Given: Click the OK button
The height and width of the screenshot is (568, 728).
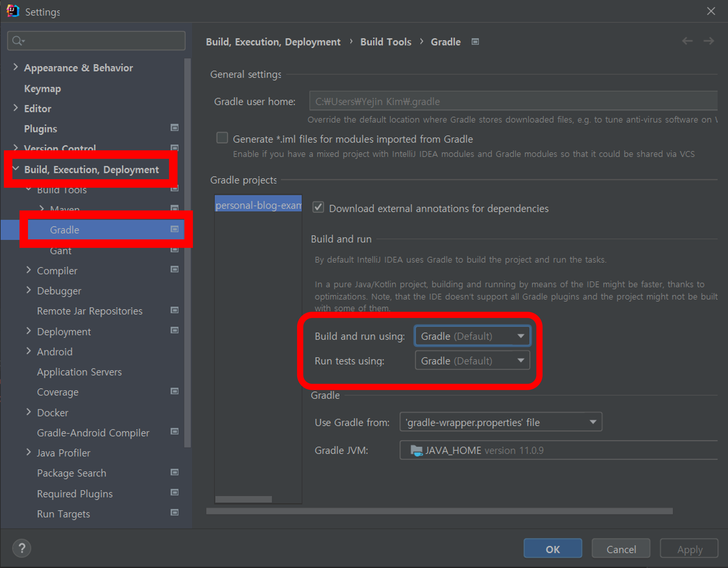Looking at the screenshot, I should [x=552, y=549].
